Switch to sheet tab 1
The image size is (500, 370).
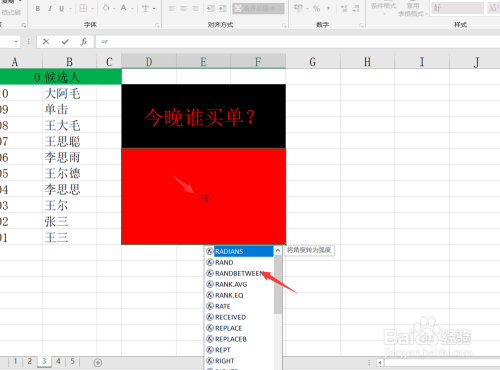[x=15, y=361]
